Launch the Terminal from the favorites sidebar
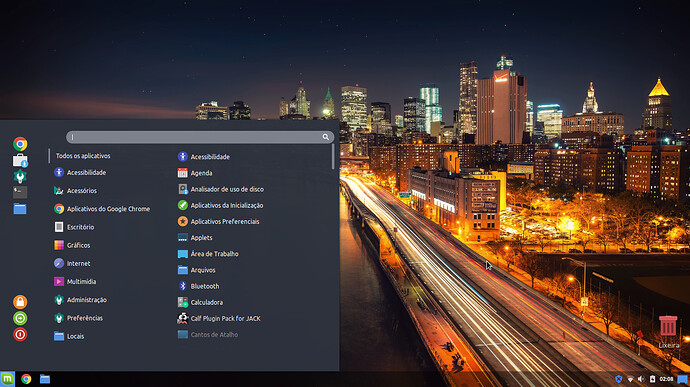690x387 pixels. pyautogui.click(x=20, y=192)
